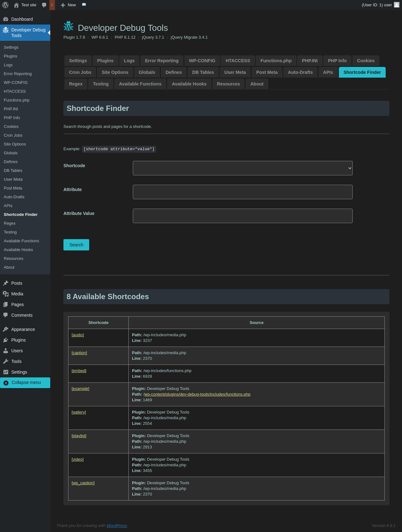Open Media library from sidebar icon
Screen dimensions: 402x532
tap(6, 294)
